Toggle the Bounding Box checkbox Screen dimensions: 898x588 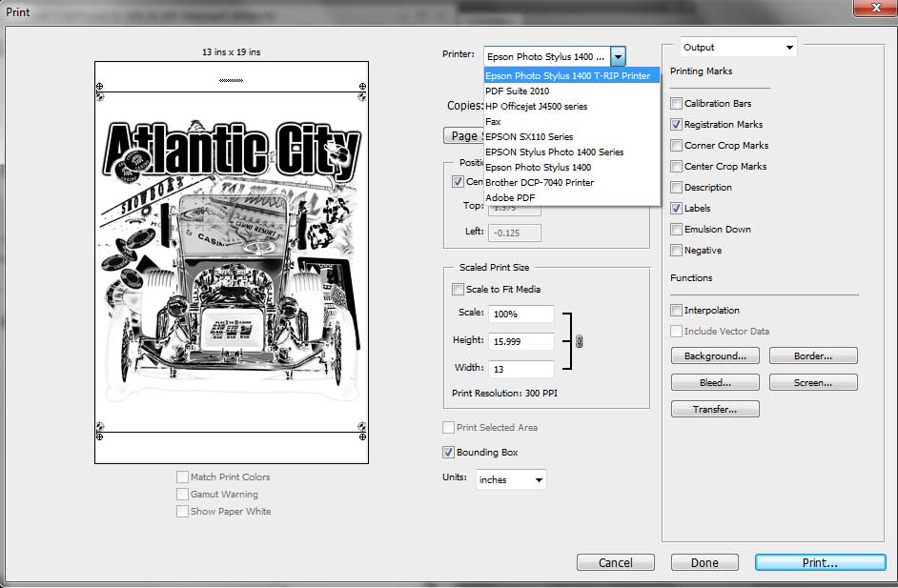pos(449,453)
